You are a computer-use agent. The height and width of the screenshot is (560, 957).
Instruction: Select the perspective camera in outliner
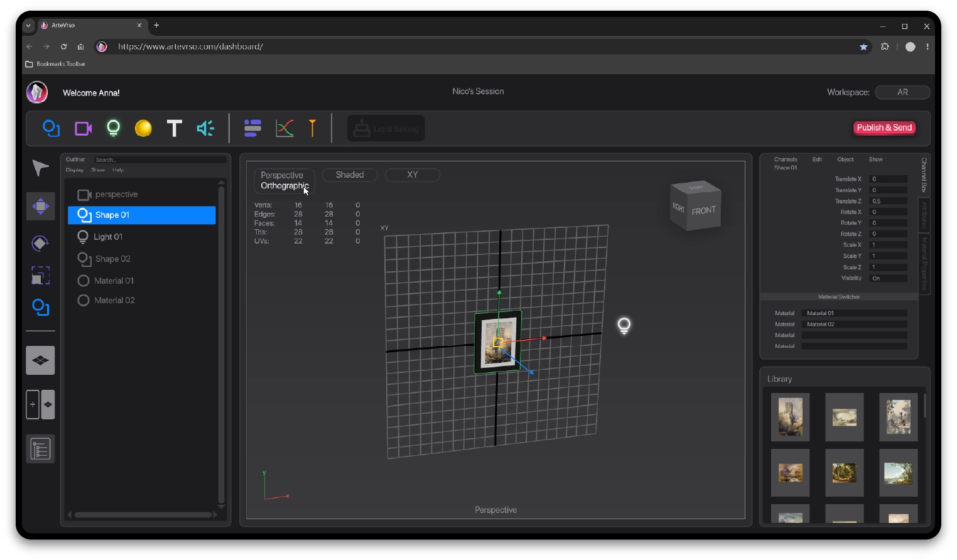click(142, 195)
